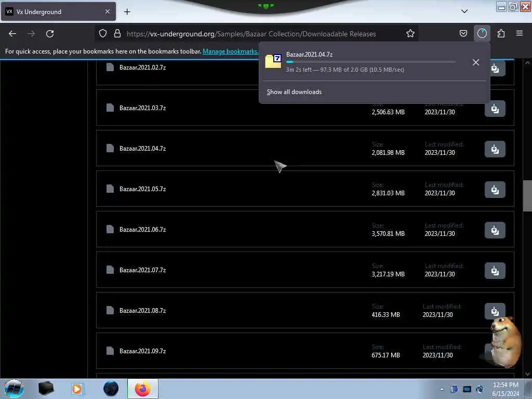This screenshot has width=532, height=399.
Task: Click the 3,570.81 MB size value
Action: pyautogui.click(x=388, y=234)
